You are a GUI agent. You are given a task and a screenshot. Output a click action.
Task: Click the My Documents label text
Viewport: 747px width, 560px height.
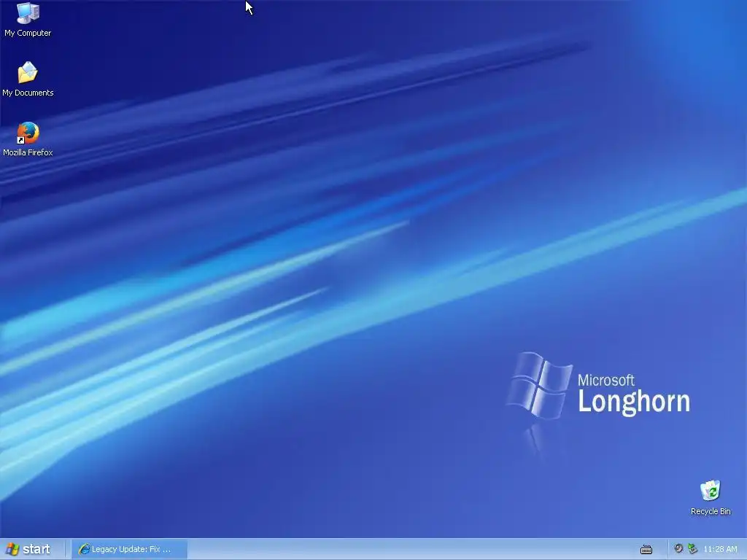[28, 93]
